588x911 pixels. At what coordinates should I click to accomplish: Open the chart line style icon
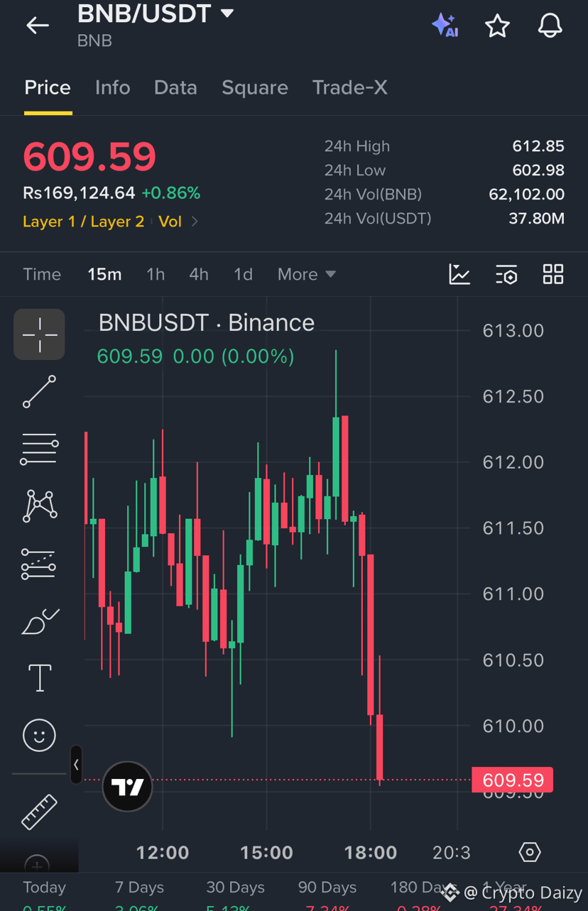tap(459, 274)
